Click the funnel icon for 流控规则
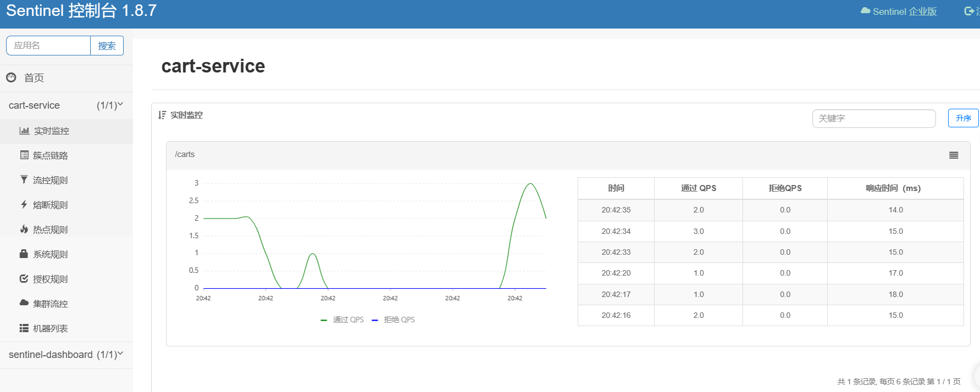 (x=24, y=180)
